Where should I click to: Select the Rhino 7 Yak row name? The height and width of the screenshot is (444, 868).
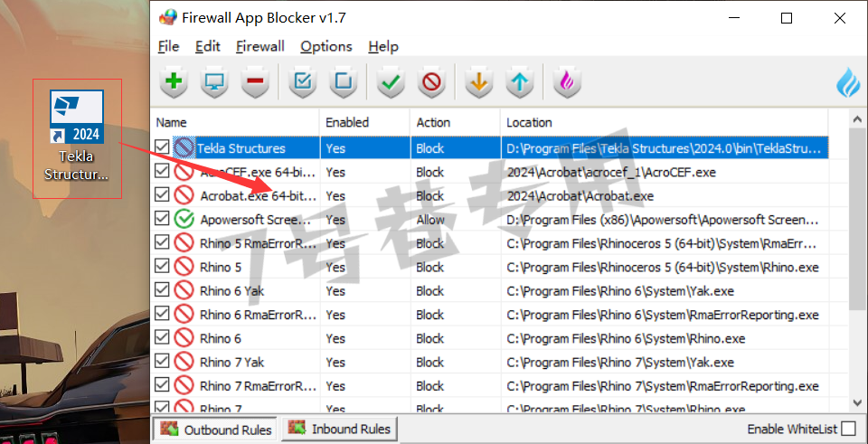coord(232,362)
